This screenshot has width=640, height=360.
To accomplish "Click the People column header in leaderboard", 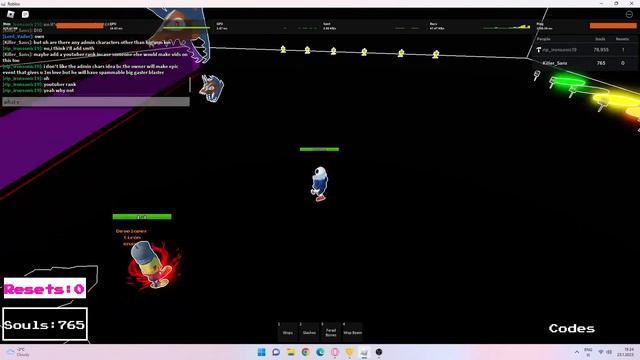I will [544, 39].
